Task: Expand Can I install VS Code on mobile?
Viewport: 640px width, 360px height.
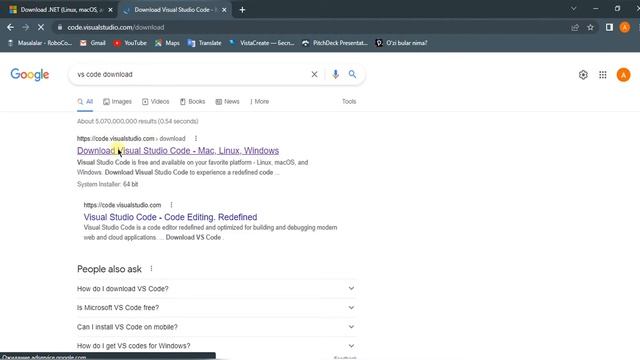Action: point(216,327)
